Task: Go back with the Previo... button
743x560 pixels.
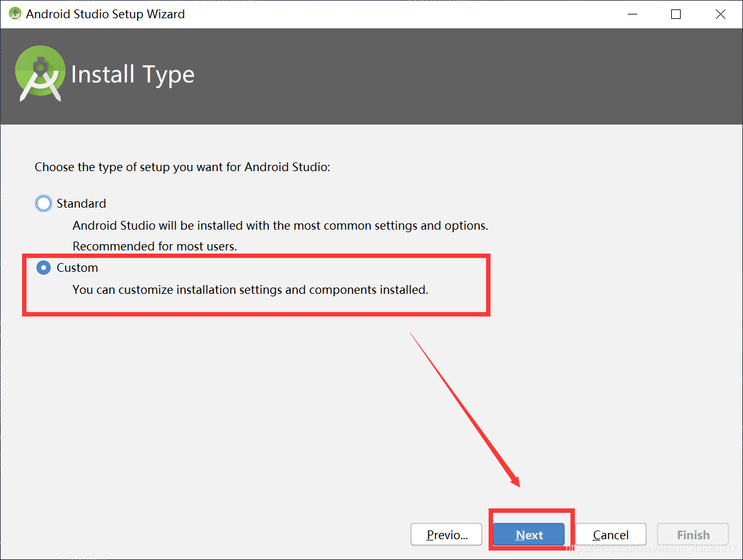Action: point(446,535)
